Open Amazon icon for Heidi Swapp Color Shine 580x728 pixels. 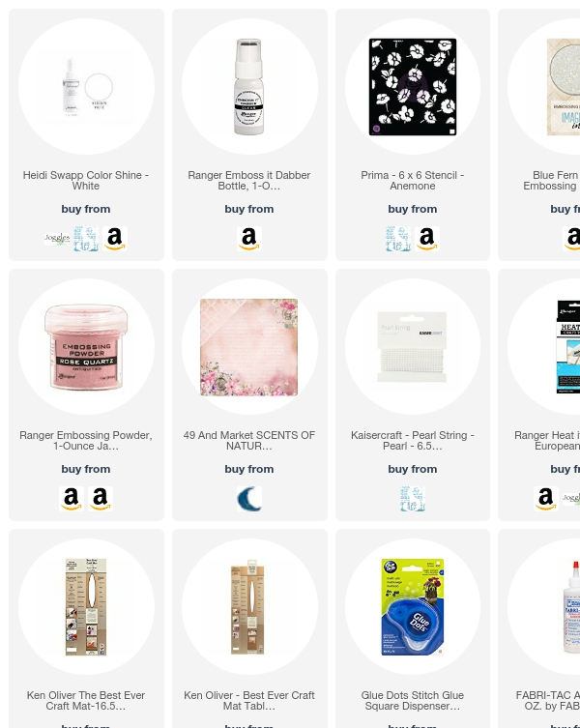point(115,239)
